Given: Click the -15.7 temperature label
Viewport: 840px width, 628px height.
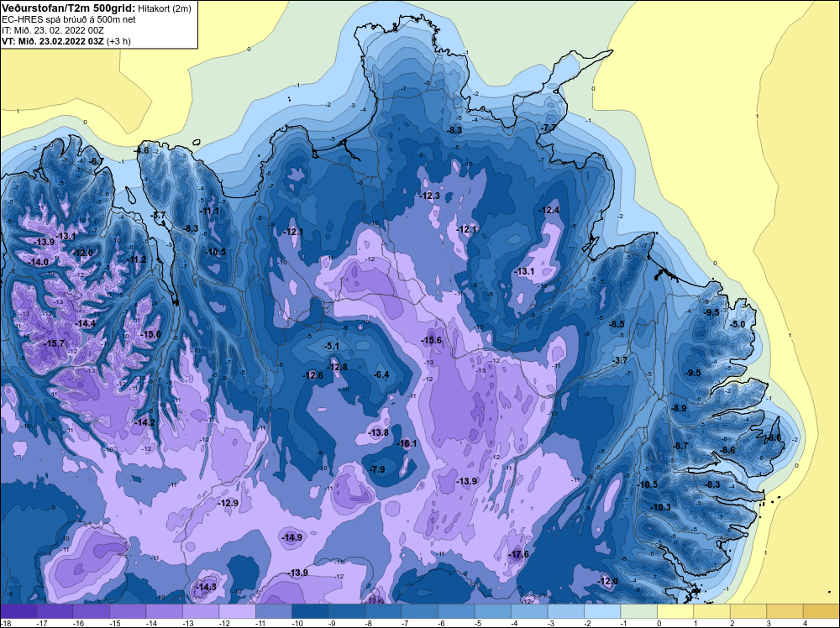Looking at the screenshot, I should click(x=54, y=343).
